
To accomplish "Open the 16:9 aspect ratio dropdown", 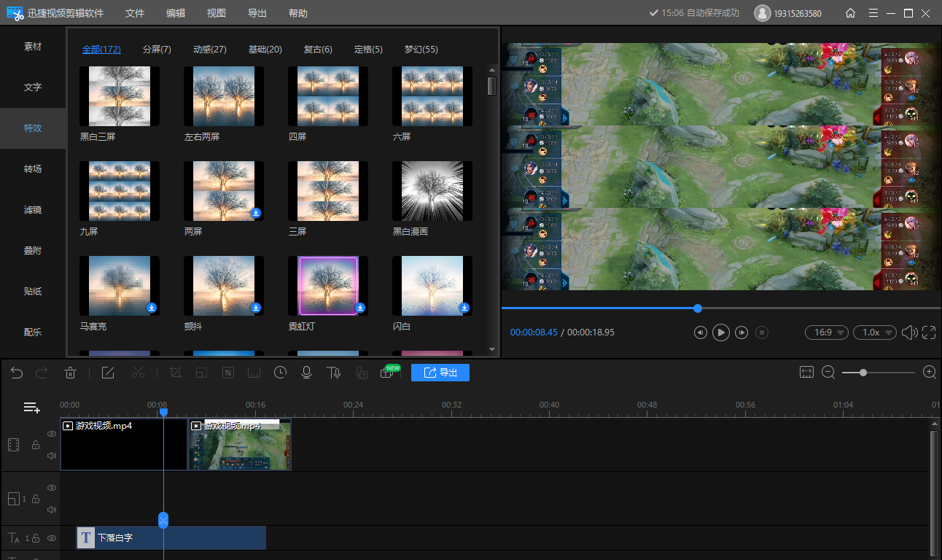I will click(x=827, y=332).
